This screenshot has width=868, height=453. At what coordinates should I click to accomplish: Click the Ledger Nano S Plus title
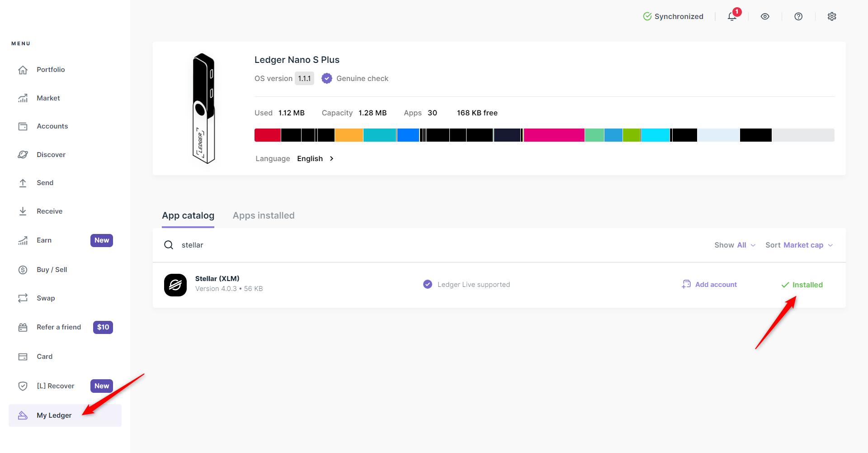point(297,60)
